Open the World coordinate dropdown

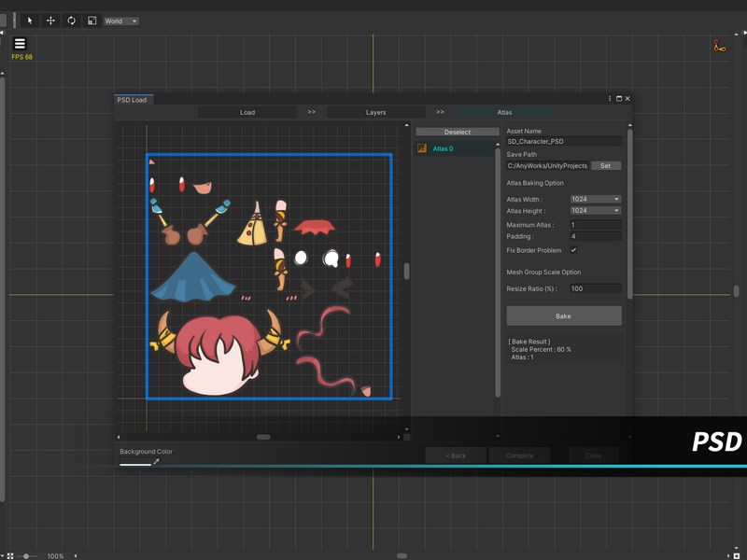coord(121,21)
